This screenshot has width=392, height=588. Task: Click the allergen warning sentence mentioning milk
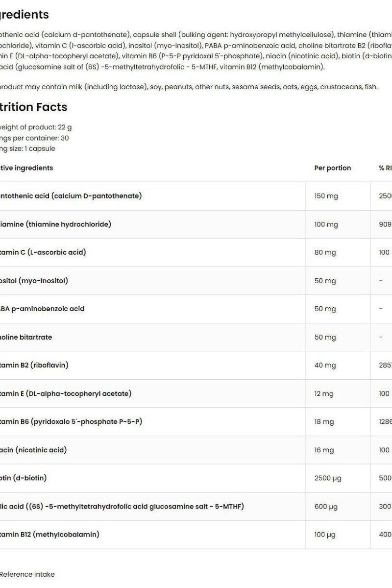188,87
